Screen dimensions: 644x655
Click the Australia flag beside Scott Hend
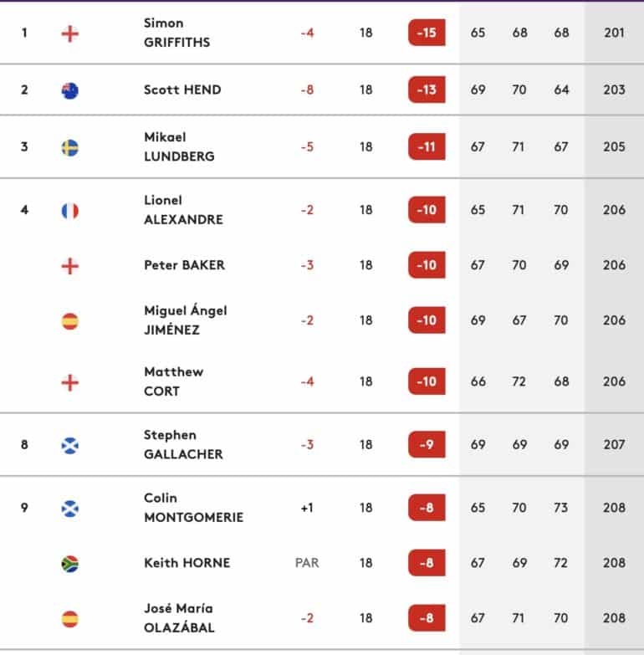(69, 90)
